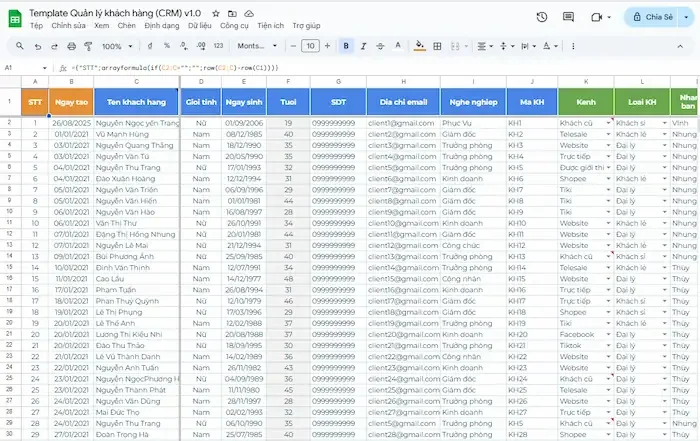This screenshot has height=441, width=700.
Task: Select the orange STT header cell
Action: [x=35, y=102]
